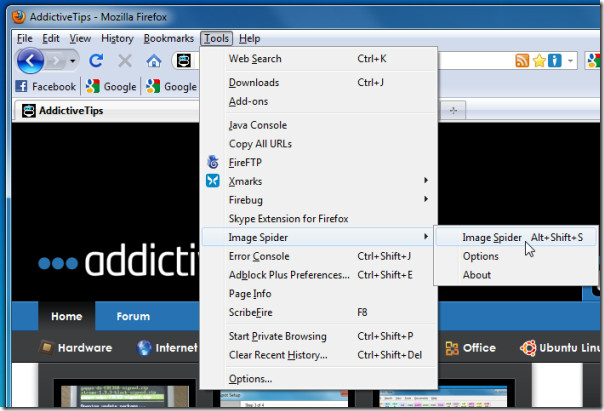Screen dimensions: 604x411
Task: Open the Help menu
Action: click(250, 39)
